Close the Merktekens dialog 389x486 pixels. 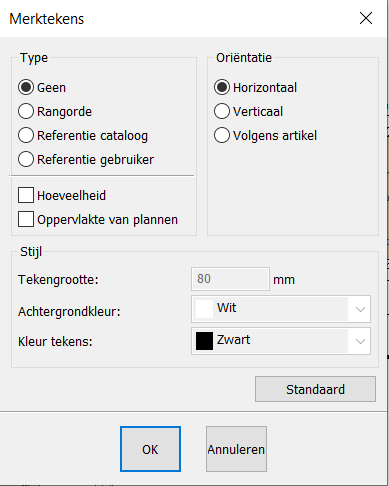[x=366, y=18]
